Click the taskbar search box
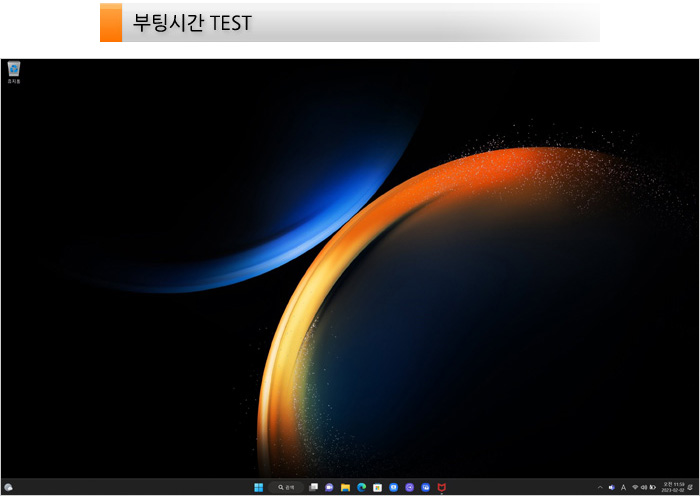This screenshot has width=700, height=499. 285,487
